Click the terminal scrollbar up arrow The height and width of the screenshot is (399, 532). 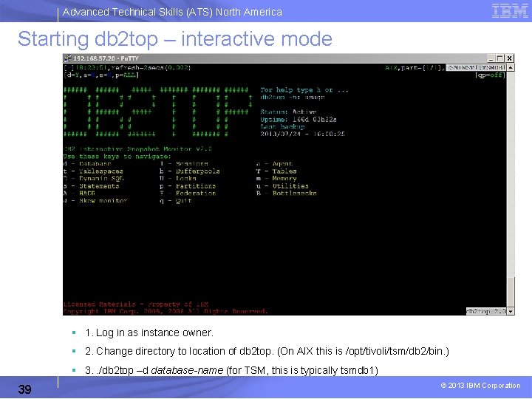pos(511,67)
